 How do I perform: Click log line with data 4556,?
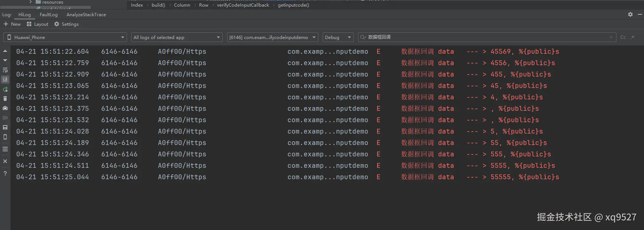pos(327,63)
